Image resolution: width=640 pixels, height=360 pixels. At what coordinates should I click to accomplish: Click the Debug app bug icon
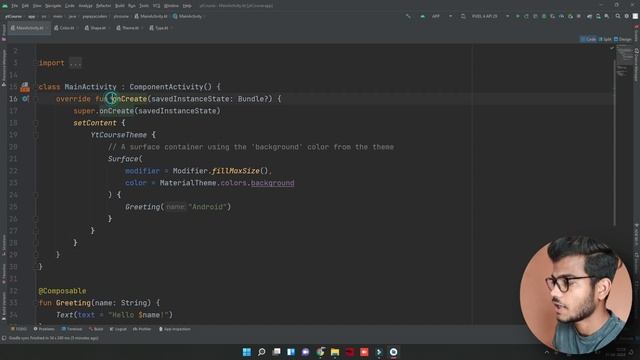tap(544, 16)
